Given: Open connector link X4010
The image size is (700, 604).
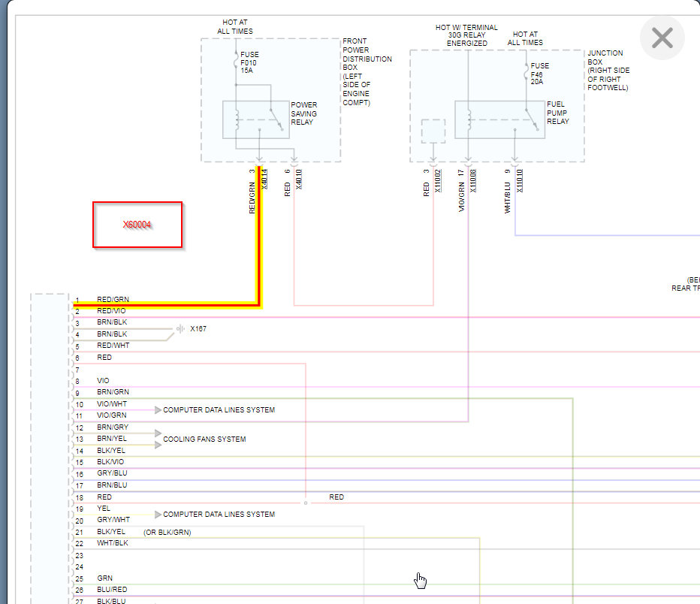Looking at the screenshot, I should pos(299,179).
